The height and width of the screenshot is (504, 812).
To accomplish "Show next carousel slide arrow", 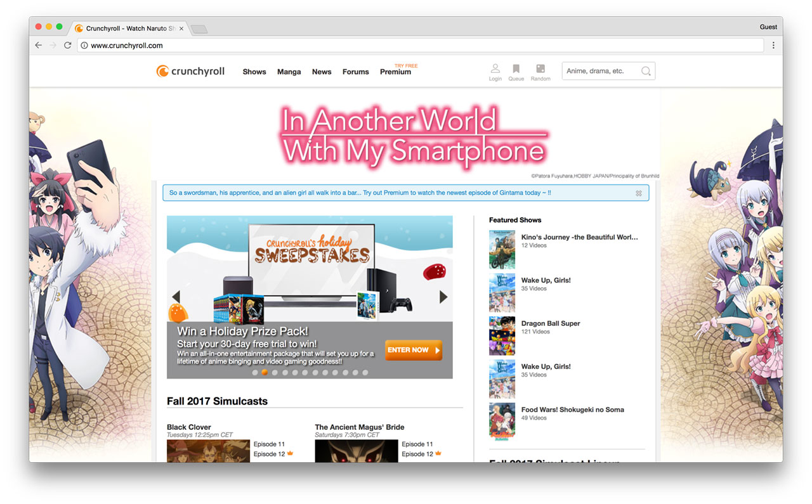I will click(443, 297).
